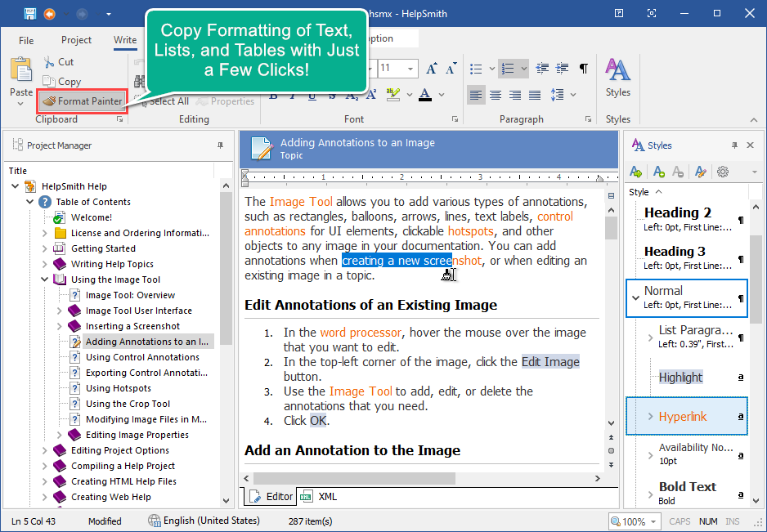Click the orange Back navigation arrow
767x532 pixels.
click(x=49, y=14)
